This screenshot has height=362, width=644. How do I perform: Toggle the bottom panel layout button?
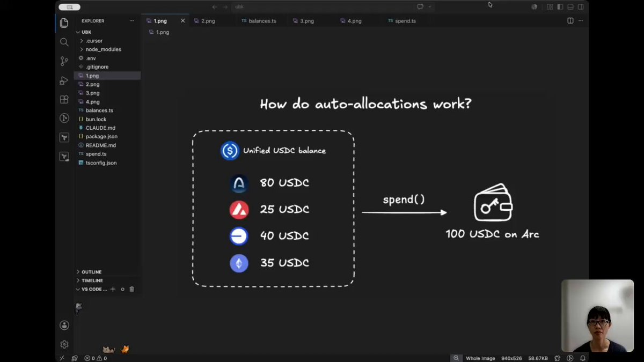[x=570, y=7]
